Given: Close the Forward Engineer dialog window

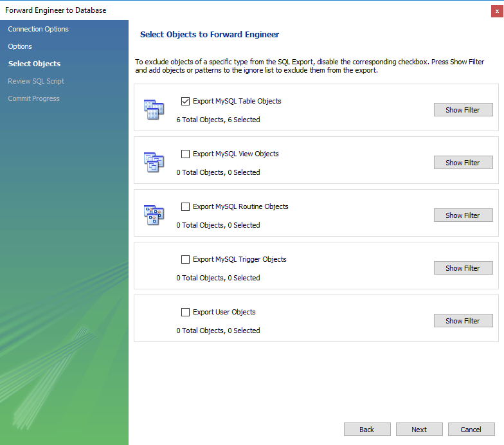Looking at the screenshot, I should pos(496,10).
